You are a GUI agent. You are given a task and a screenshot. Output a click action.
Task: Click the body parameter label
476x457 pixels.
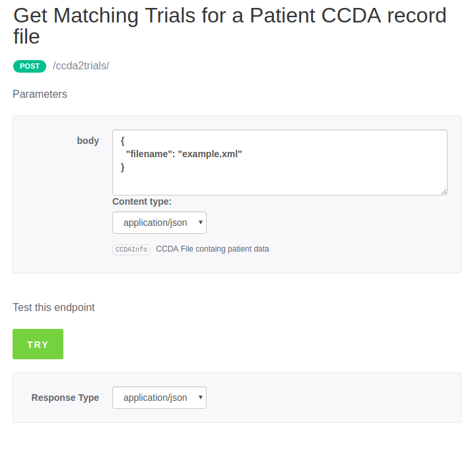tap(88, 141)
